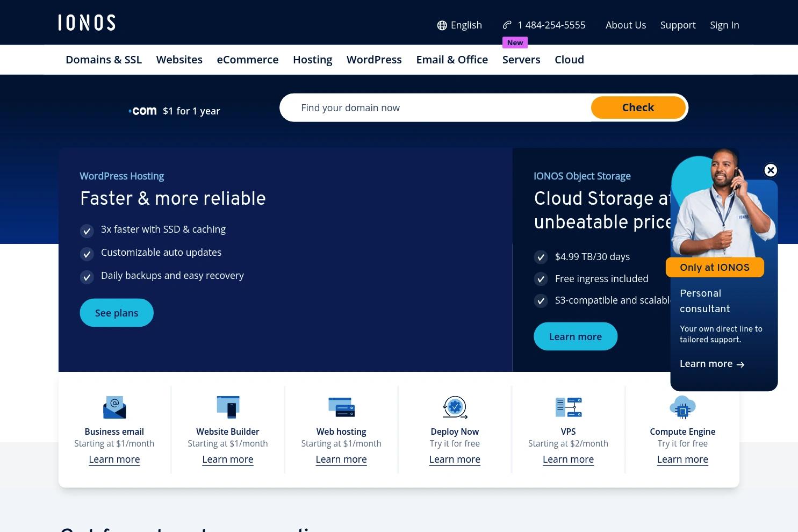Click the IONOS Object Storage label
The image size is (798, 532).
pos(582,176)
